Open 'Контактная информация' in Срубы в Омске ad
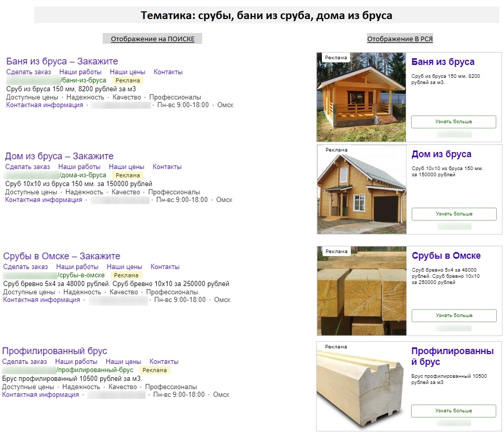Screen dimensions: 504x435 41,300
